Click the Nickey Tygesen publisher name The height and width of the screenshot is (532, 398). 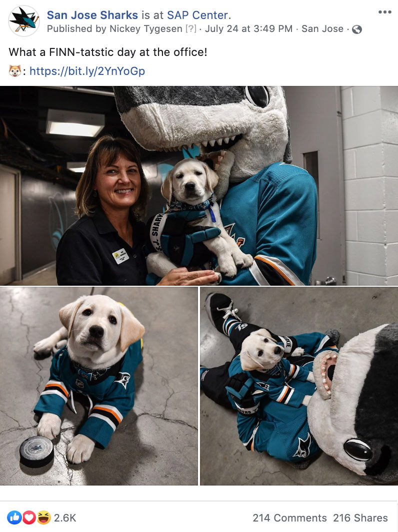pyautogui.click(x=146, y=29)
